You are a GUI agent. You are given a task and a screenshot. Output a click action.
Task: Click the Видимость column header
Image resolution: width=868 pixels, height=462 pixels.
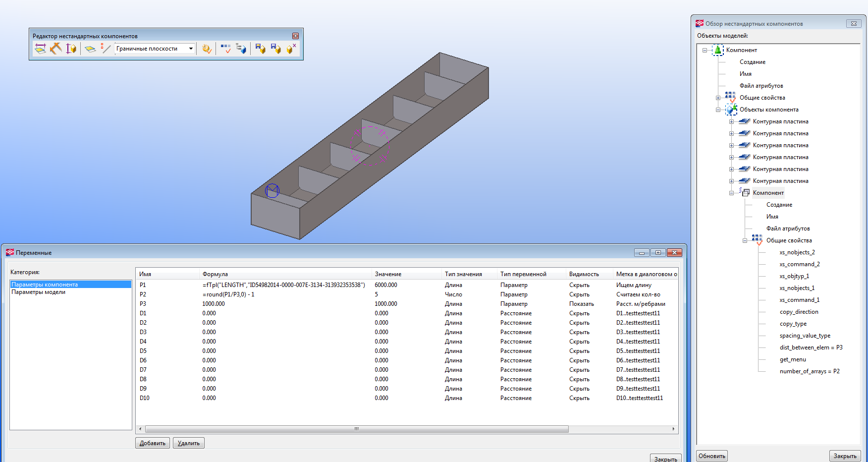584,274
